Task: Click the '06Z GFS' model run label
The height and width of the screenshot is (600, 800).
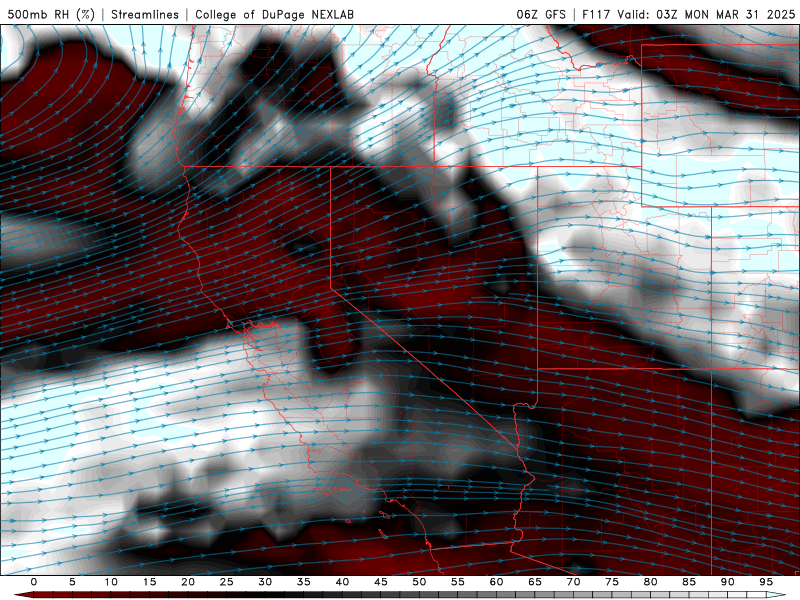Action: (541, 14)
